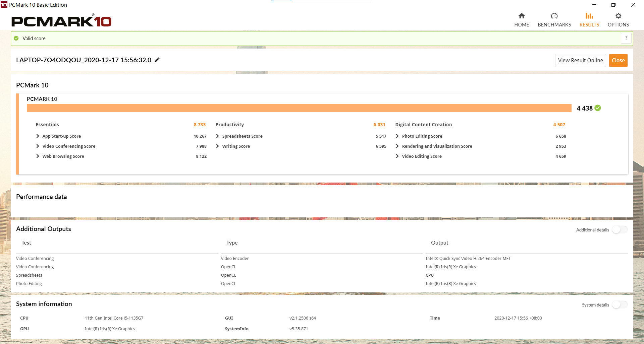Click the System information heading
This screenshot has width=644, height=344.
(x=44, y=304)
